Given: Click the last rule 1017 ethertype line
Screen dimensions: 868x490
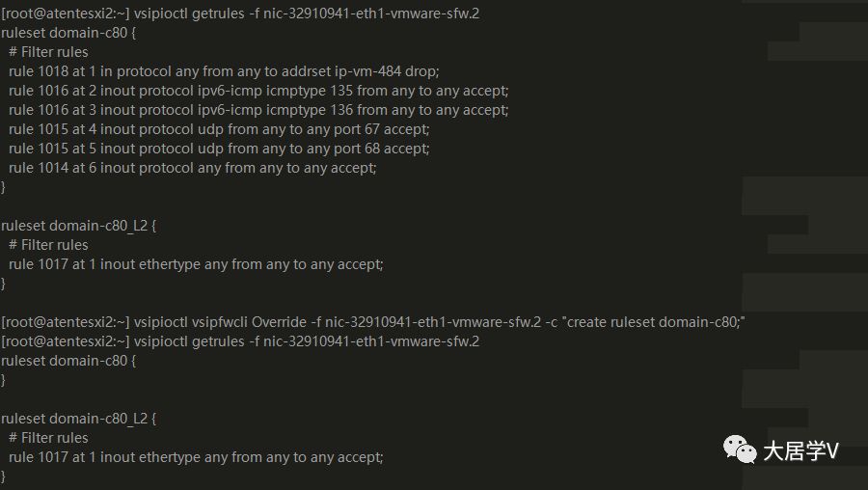Looking at the screenshot, I should [x=196, y=457].
